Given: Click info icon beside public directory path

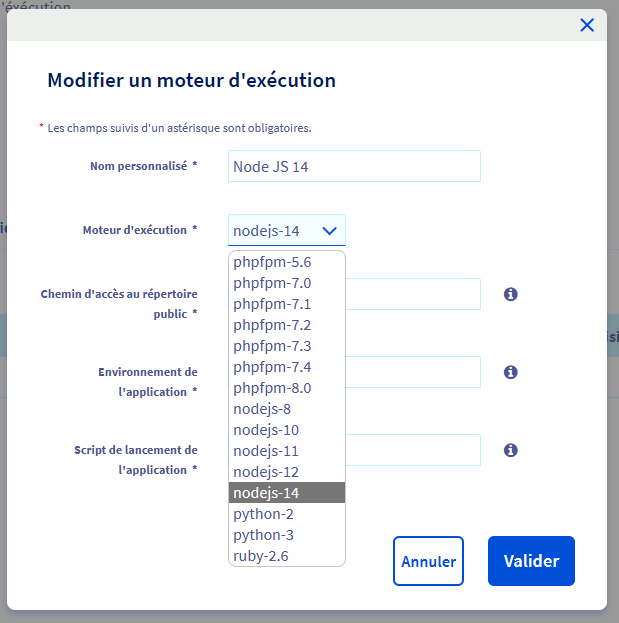Looking at the screenshot, I should point(510,294).
